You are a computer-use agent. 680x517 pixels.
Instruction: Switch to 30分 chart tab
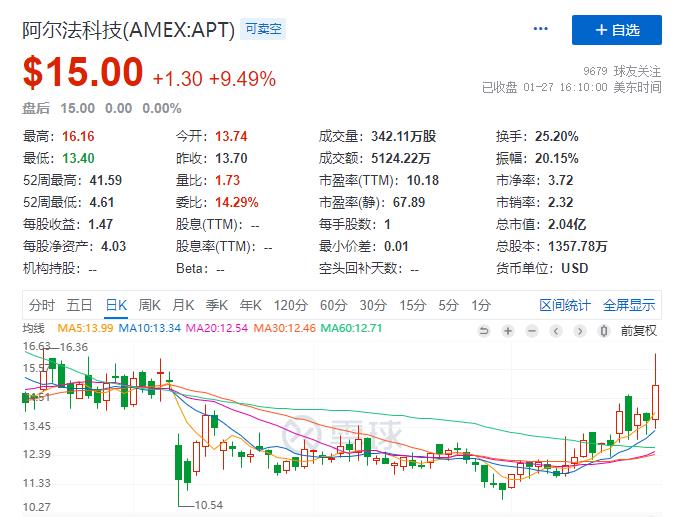(373, 305)
